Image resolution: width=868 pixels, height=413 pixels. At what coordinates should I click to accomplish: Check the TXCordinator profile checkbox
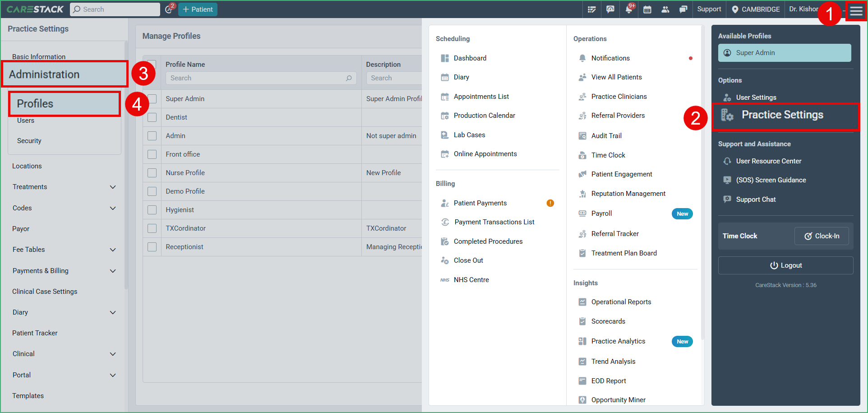(x=152, y=228)
